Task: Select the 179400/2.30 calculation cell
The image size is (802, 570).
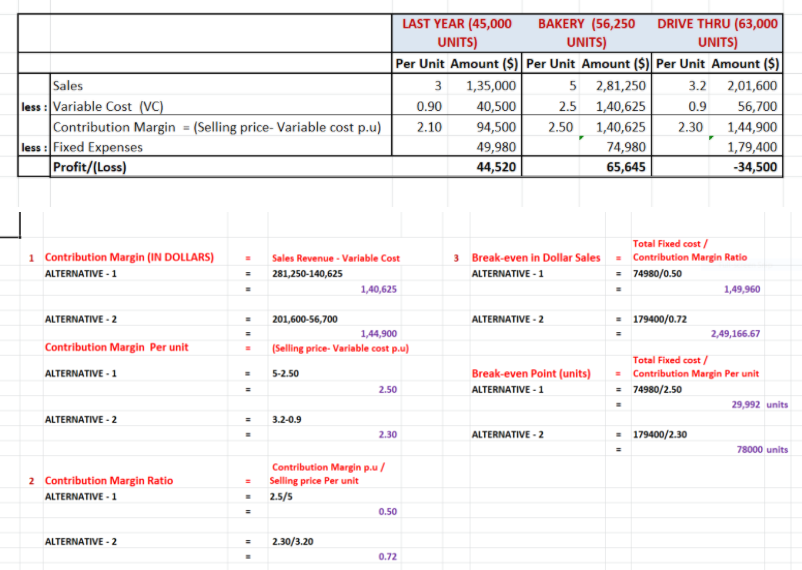Action: click(660, 434)
